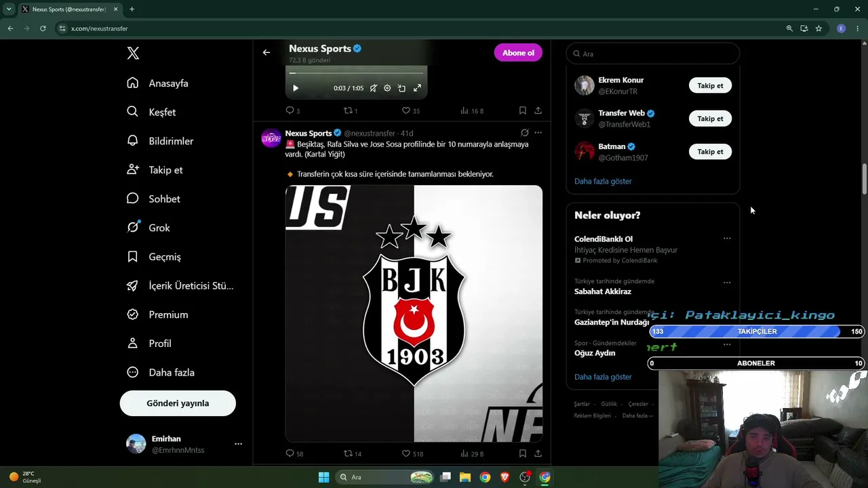Viewport: 868px width, 488px height.
Task: Open the Beşiktaş logo image
Action: [414, 314]
